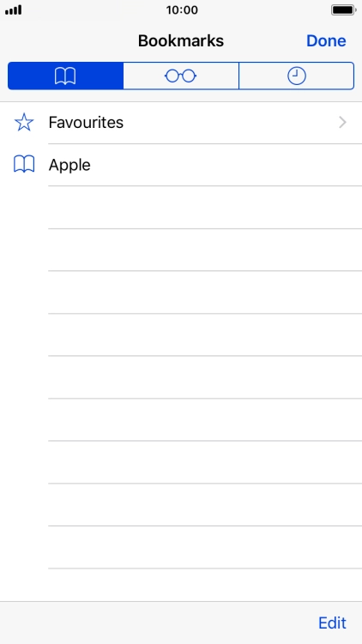Viewport: 362px width, 644px height.
Task: Tap the battery icon in status bar
Action: (344, 9)
